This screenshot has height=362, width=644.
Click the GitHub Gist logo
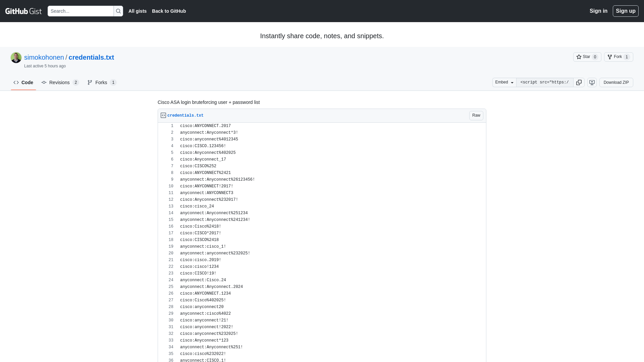coord(23,11)
